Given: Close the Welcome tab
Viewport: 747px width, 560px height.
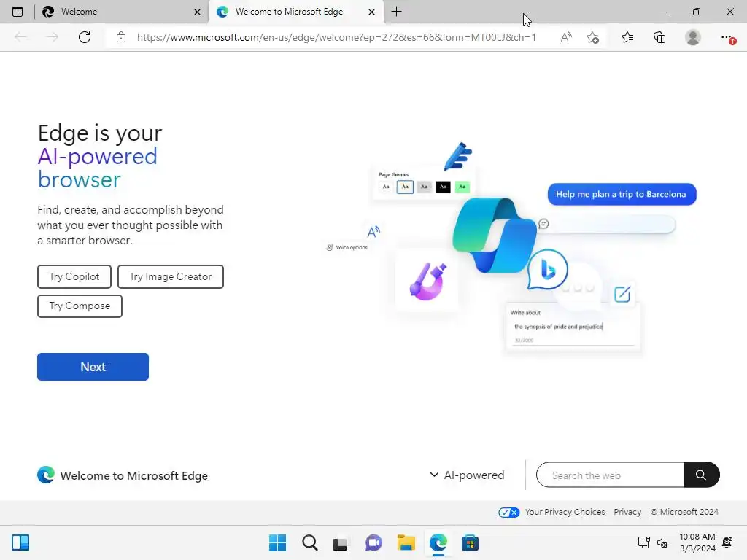Looking at the screenshot, I should (x=197, y=12).
